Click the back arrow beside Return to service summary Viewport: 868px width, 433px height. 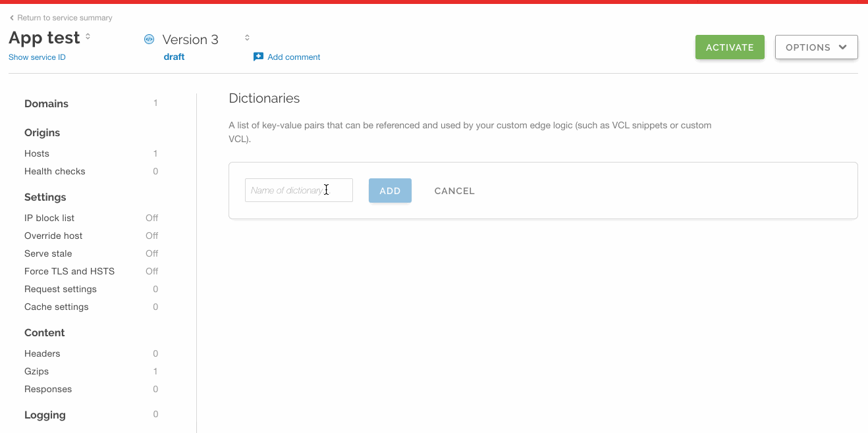pos(12,18)
